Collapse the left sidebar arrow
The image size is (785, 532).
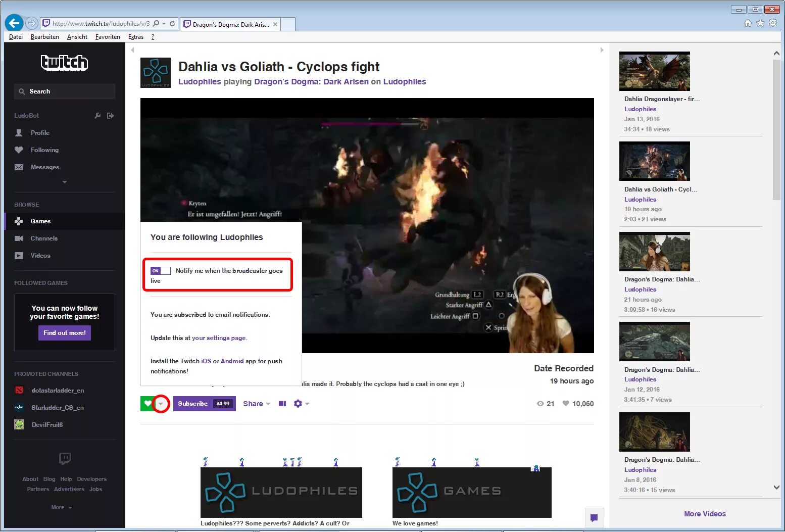[x=132, y=50]
